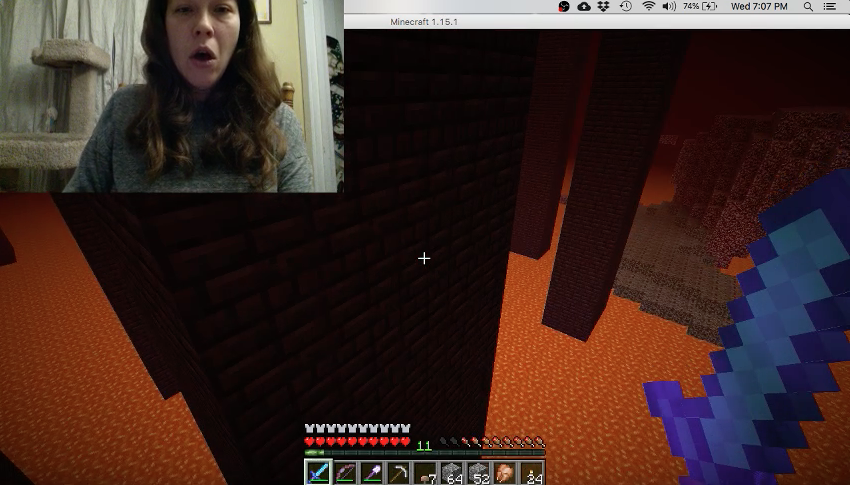Select the enchanted shovel hotbar slot
Viewport: 850px width, 485px height.
pyautogui.click(x=372, y=473)
